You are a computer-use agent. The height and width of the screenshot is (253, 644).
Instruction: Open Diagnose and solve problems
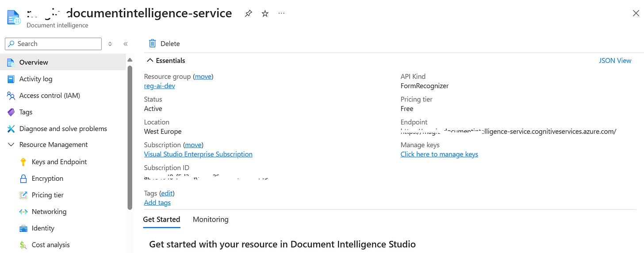[63, 129]
